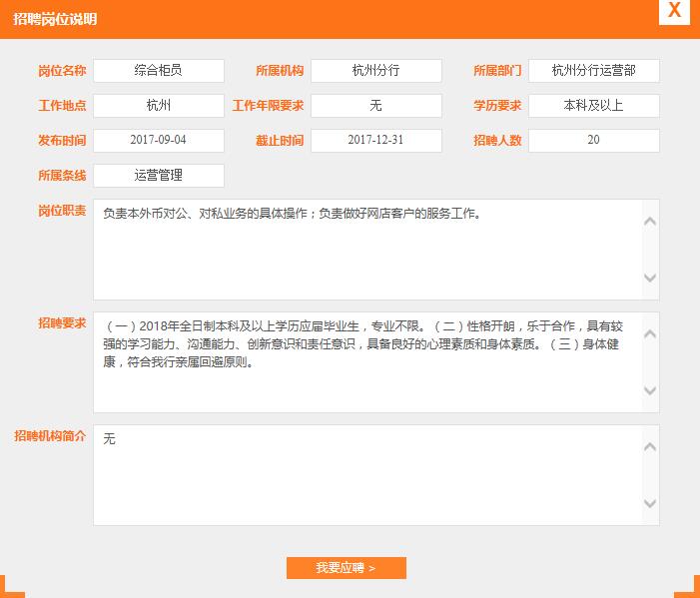Close the 招聘岗位说明 dialog with X
The width and height of the screenshot is (700, 598).
coord(675,11)
